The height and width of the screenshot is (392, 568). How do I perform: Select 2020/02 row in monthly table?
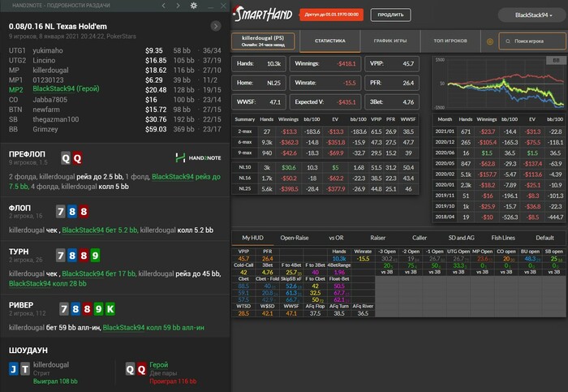point(499,174)
